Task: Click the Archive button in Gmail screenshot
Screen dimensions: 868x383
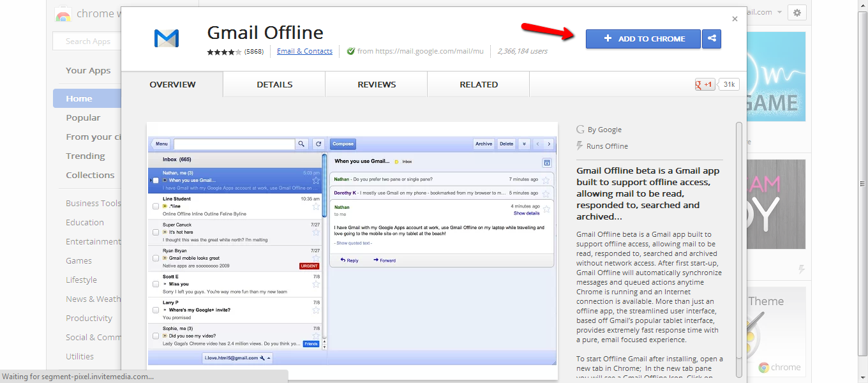Action: coord(484,144)
